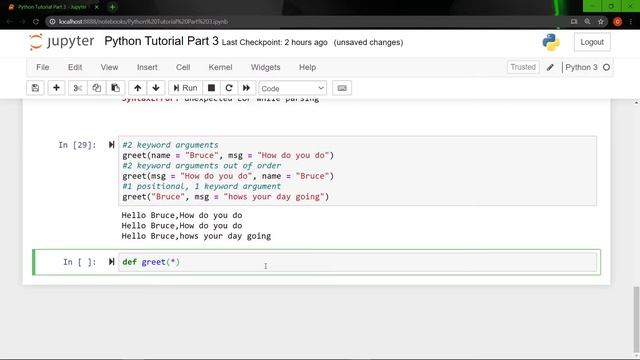Viewport: 640px width, 360px height.
Task: Open the Kernel menu
Action: (220, 67)
